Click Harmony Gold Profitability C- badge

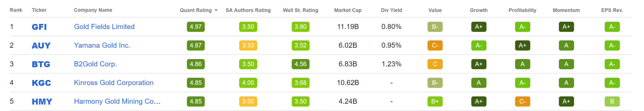522,101
